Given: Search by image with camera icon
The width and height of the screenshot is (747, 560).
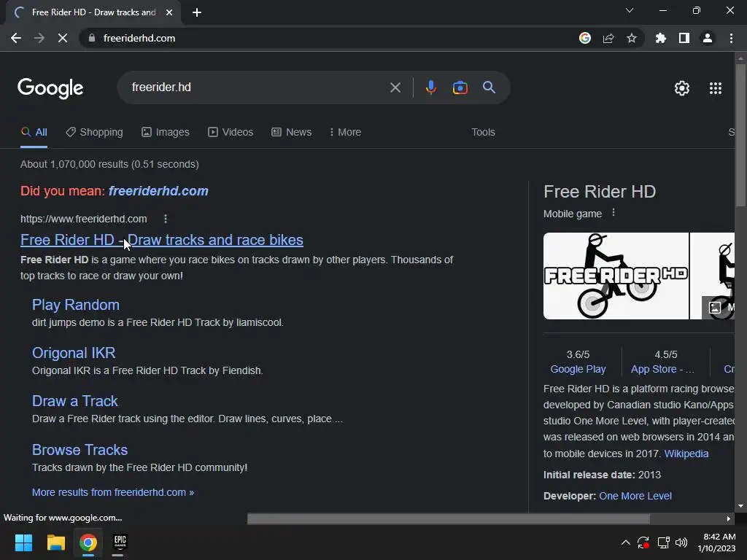Looking at the screenshot, I should pyautogui.click(x=460, y=87).
